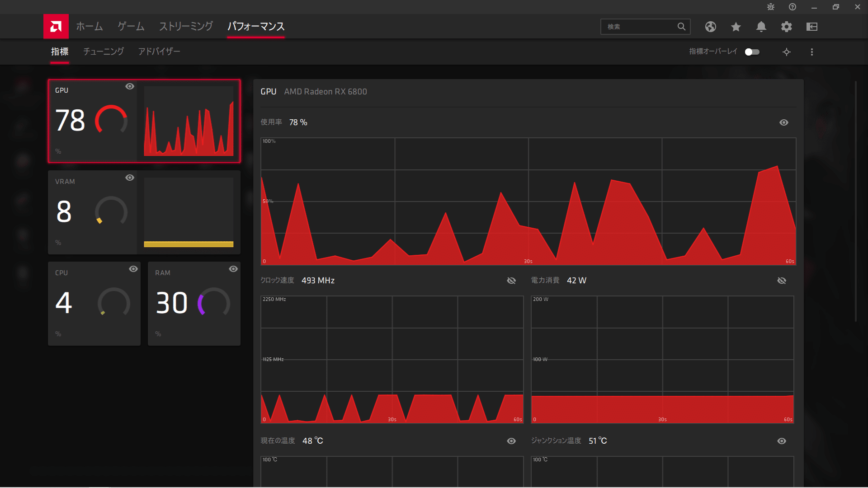Toggle GPU card eye visibility
Image resolution: width=868 pixels, height=488 pixels.
[x=130, y=86]
